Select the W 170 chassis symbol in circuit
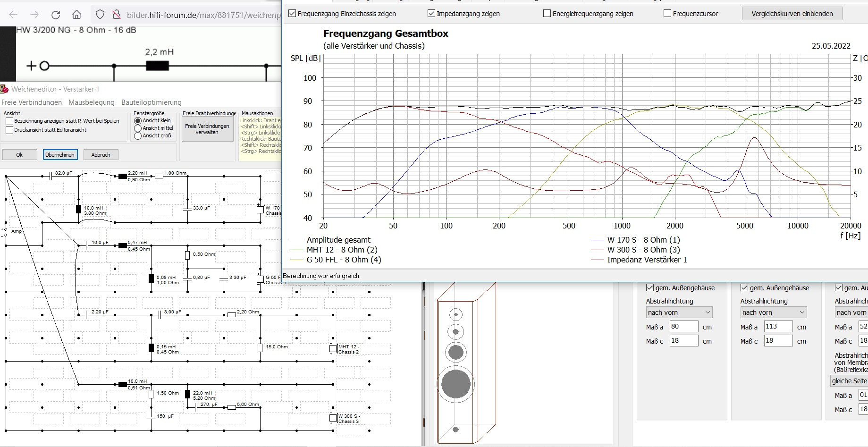 tap(260, 210)
